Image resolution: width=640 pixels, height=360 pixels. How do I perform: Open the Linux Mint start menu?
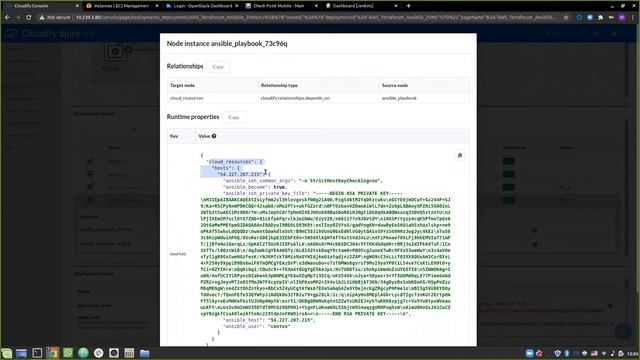click(x=6, y=353)
